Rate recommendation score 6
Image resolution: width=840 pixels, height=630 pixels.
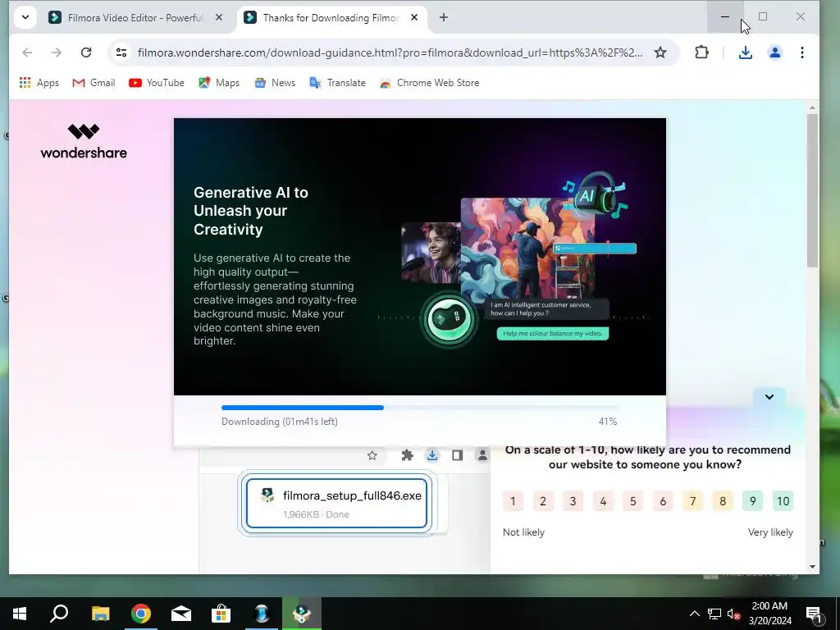pyautogui.click(x=663, y=501)
